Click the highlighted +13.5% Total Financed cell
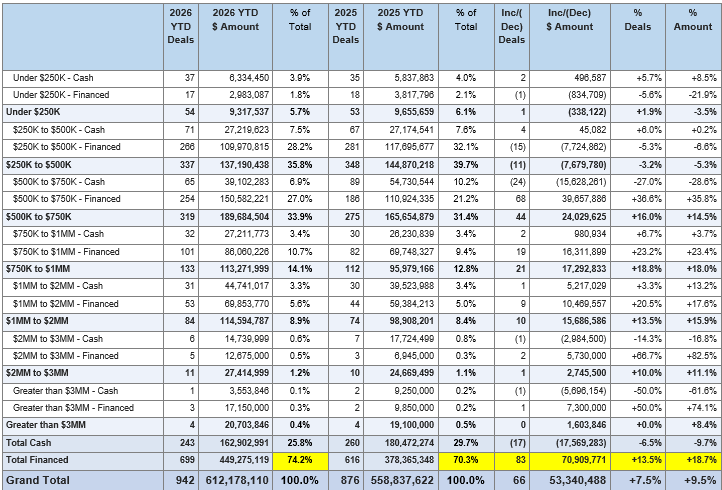722x490 pixels. pos(638,461)
